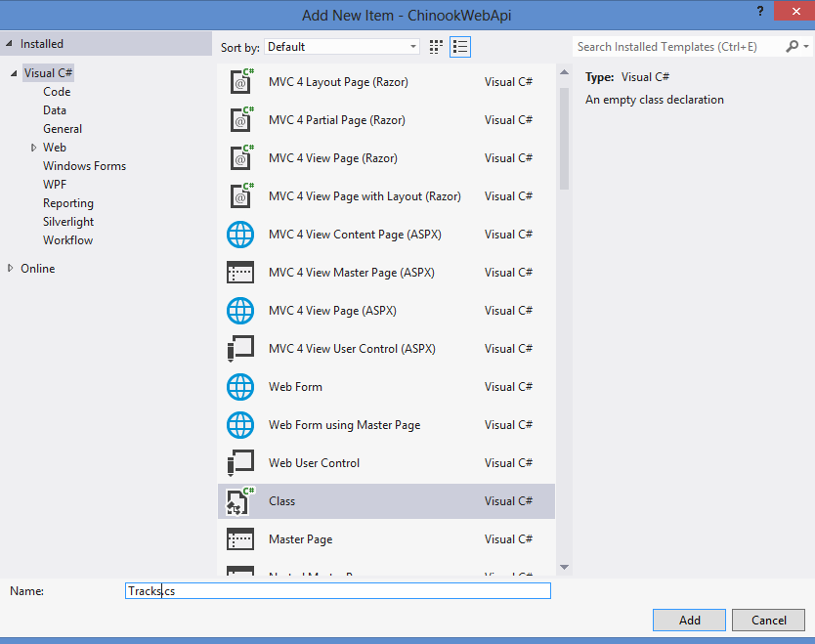Collapse the Visual C# tree node
Screen dimensions: 815x644
(x=14, y=73)
